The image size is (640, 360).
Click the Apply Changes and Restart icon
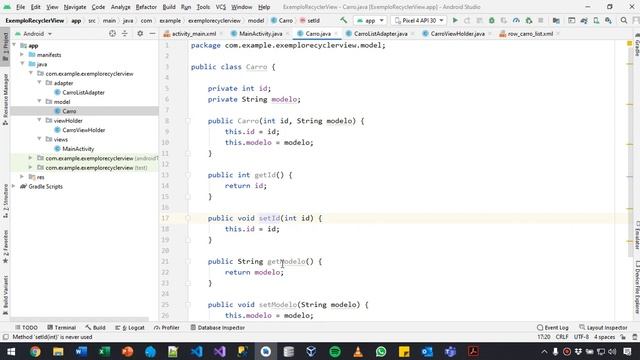pyautogui.click(x=467, y=20)
